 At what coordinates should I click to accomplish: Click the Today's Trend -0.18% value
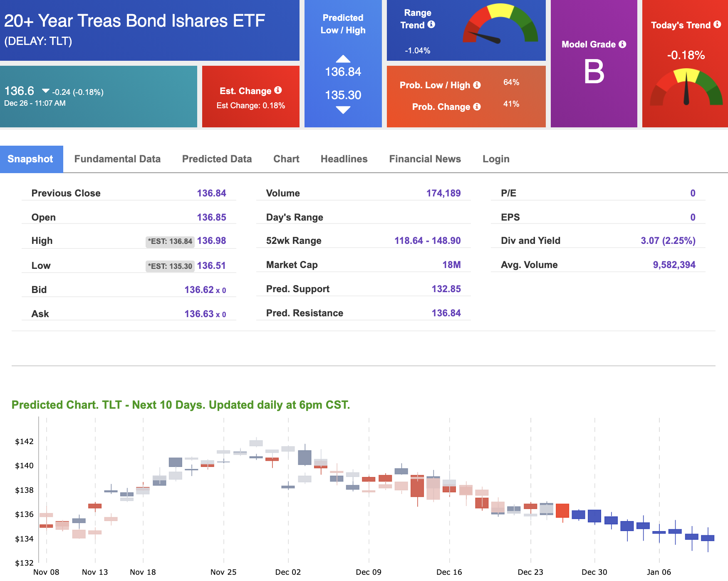686,55
